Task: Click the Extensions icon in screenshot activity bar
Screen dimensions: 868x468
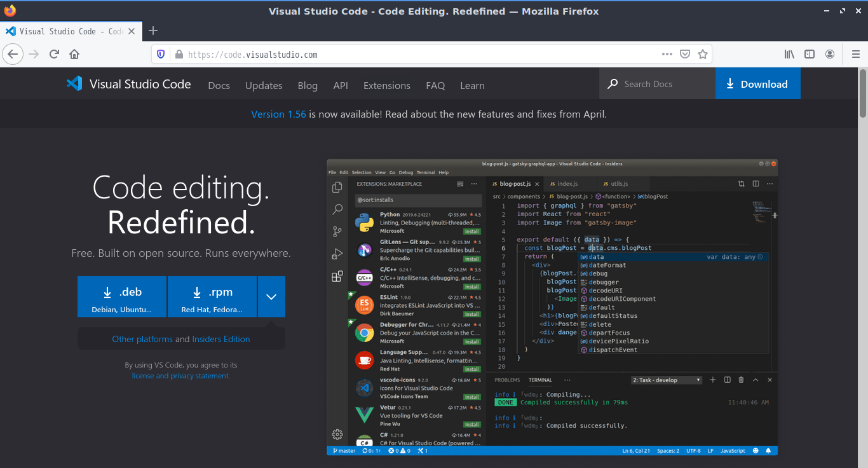Action: (337, 277)
